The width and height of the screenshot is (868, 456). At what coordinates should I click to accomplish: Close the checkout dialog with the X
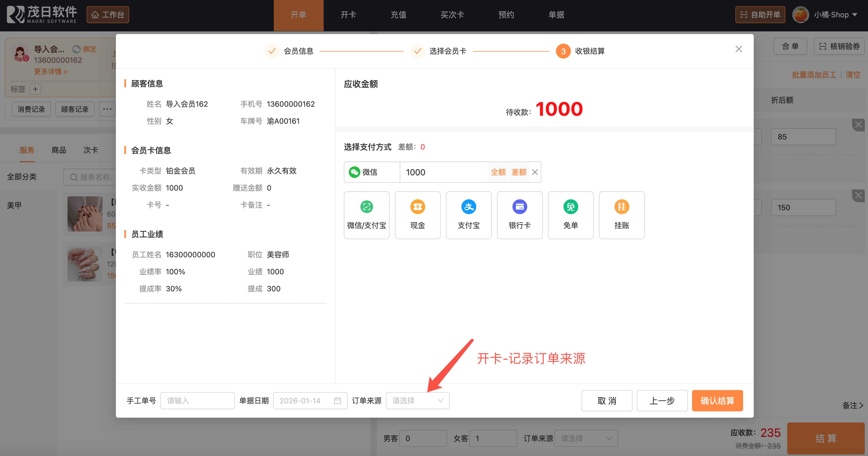(x=739, y=49)
